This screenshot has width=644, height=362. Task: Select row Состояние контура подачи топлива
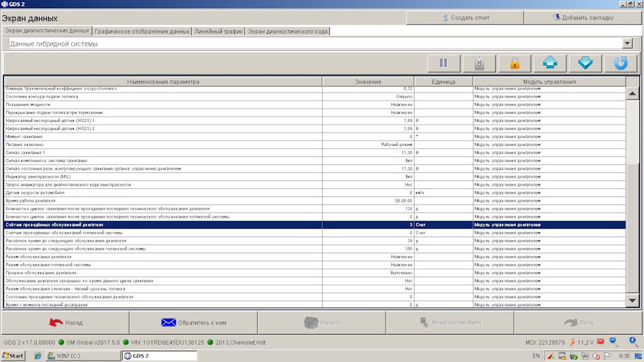(x=315, y=97)
